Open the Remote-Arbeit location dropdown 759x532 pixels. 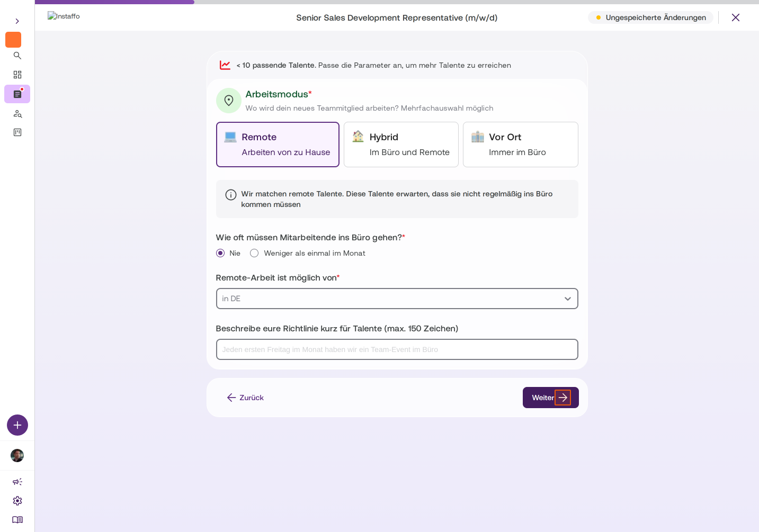pyautogui.click(x=397, y=299)
